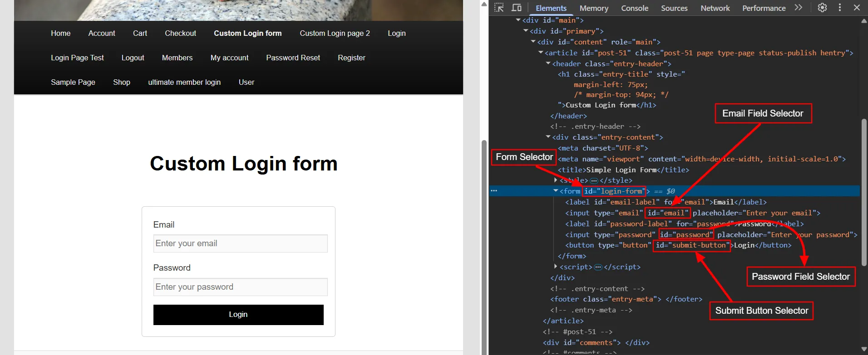Image resolution: width=868 pixels, height=355 pixels.
Task: Expand the collapsed style element ellipsis badge
Action: tap(594, 180)
